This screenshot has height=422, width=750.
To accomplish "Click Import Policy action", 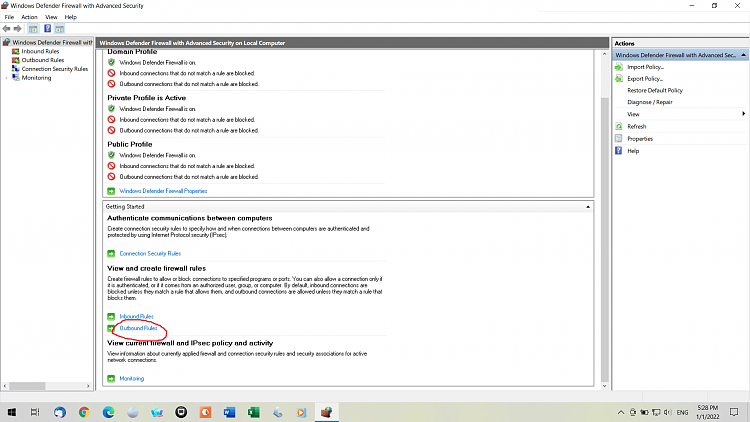I will coord(645,67).
